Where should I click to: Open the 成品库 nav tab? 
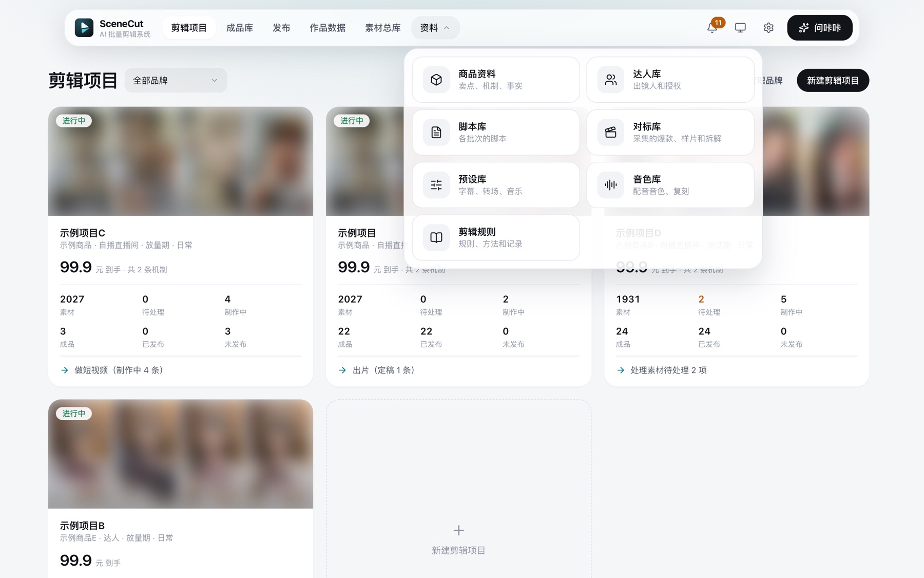point(240,28)
